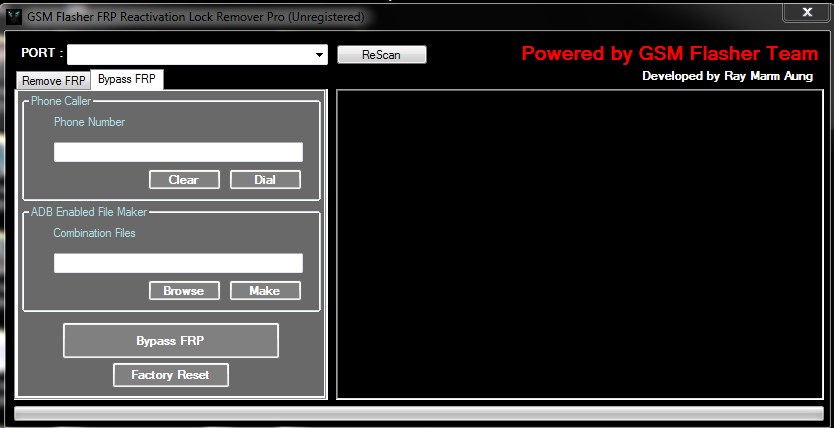The image size is (834, 428).
Task: Clear the phone number entry
Action: (x=184, y=180)
